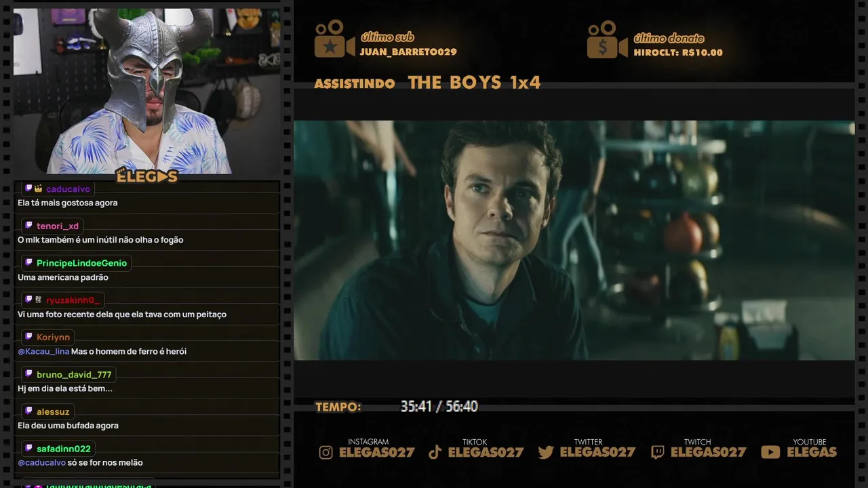Click Twitch badge beside bruno_david_777
868x488 pixels.
pyautogui.click(x=28, y=374)
